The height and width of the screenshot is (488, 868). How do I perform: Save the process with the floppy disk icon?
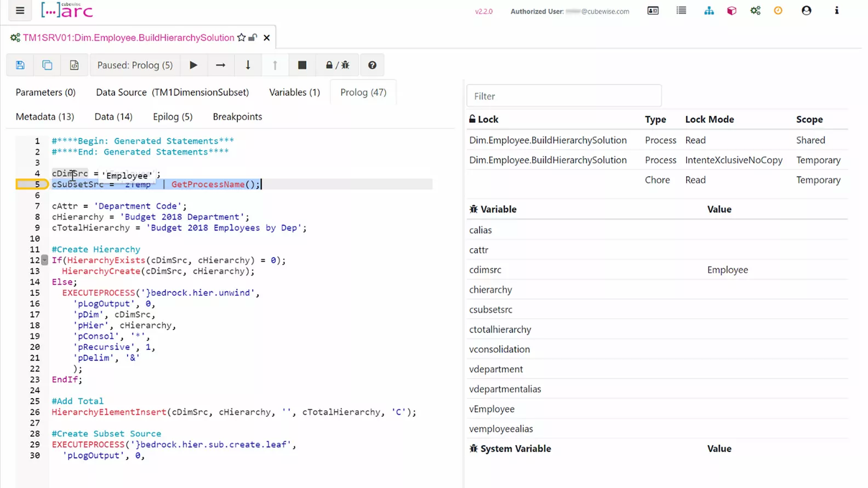coord(20,65)
